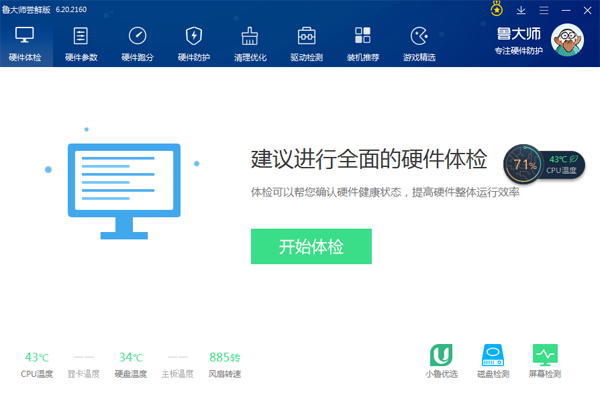Image resolution: width=600 pixels, height=399 pixels.
Task: Launch the 屏幕检测 screen test tool
Action: [x=545, y=361]
